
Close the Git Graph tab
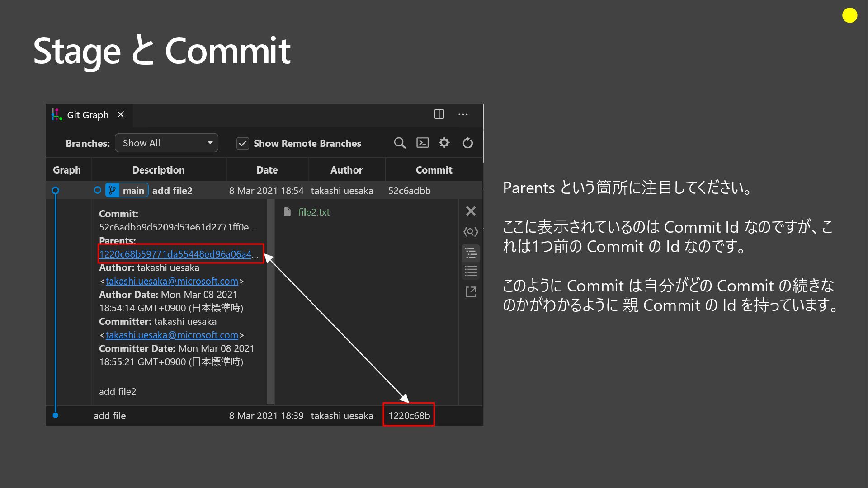(121, 115)
